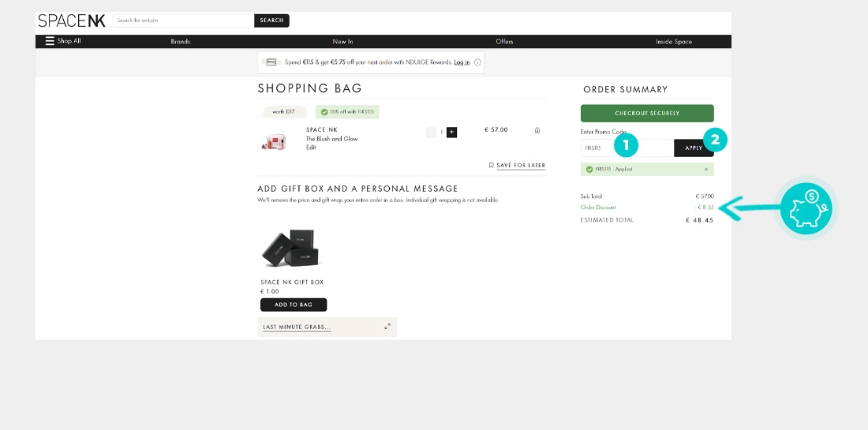
Task: Decrease quantity with the minus button
Action: coord(431,132)
